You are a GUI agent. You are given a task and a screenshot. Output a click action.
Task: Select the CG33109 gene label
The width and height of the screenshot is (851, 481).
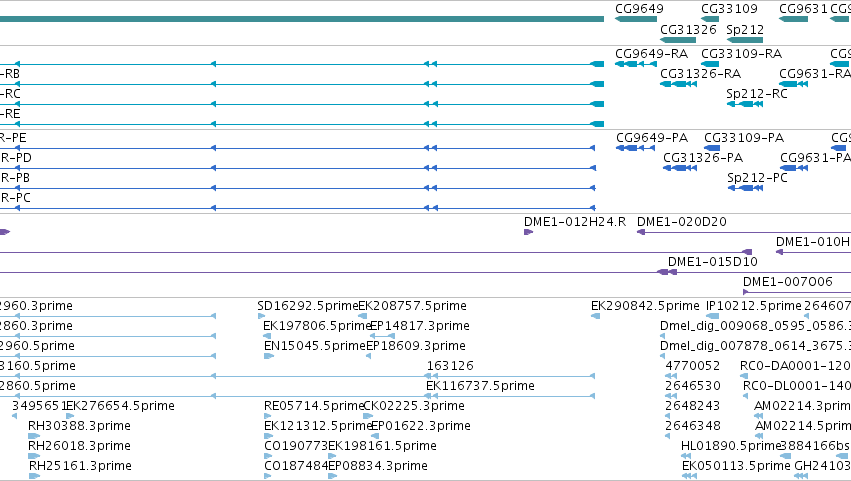tap(729, 9)
